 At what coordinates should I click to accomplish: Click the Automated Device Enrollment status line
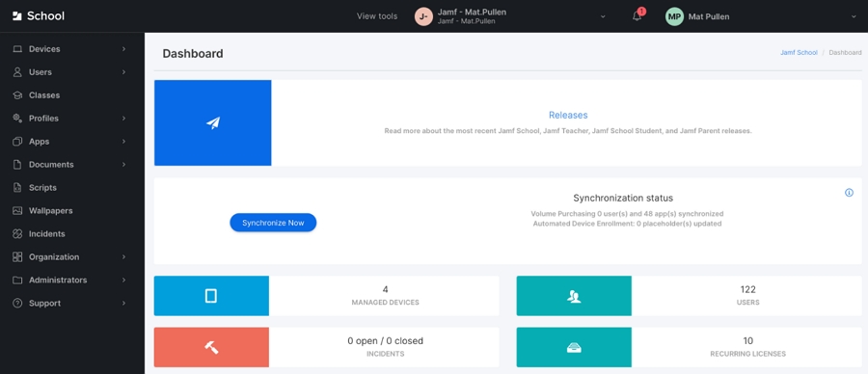pos(627,224)
